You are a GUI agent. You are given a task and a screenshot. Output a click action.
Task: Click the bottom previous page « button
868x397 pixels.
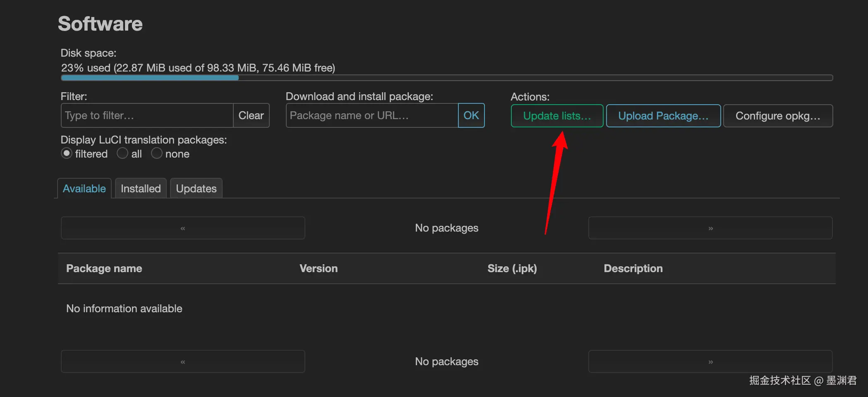183,361
